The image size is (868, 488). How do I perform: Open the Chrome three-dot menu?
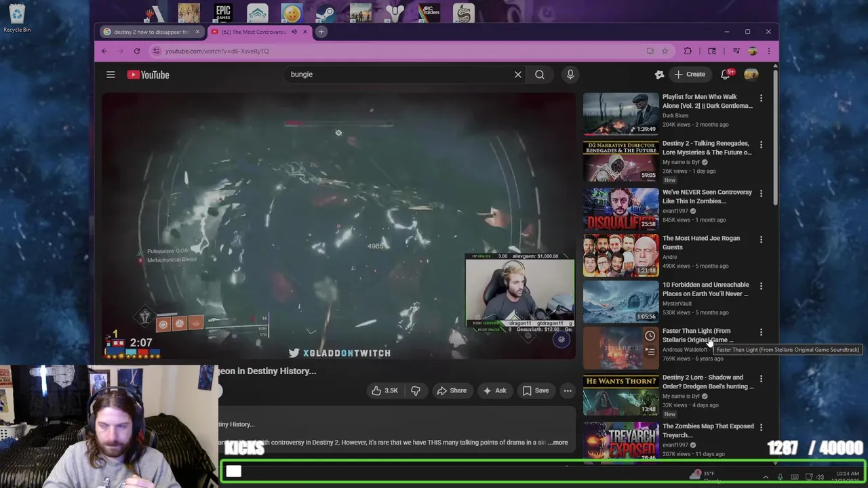(x=768, y=51)
